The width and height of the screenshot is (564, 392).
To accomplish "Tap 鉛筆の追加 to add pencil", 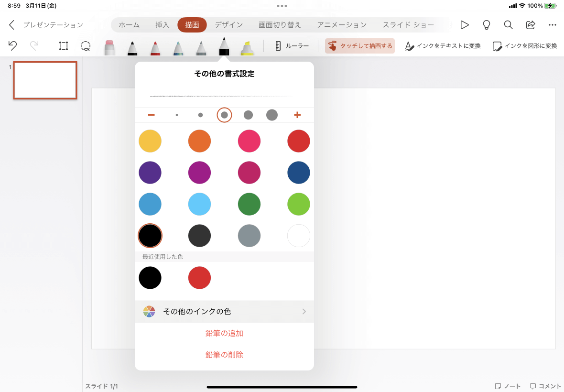I will [x=225, y=333].
